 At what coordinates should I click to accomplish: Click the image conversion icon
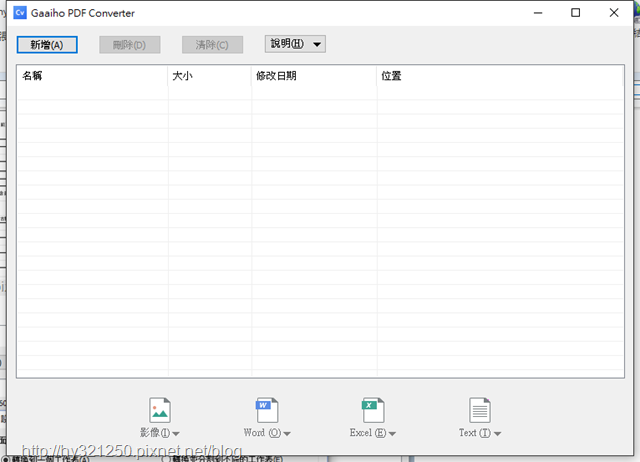pos(160,410)
